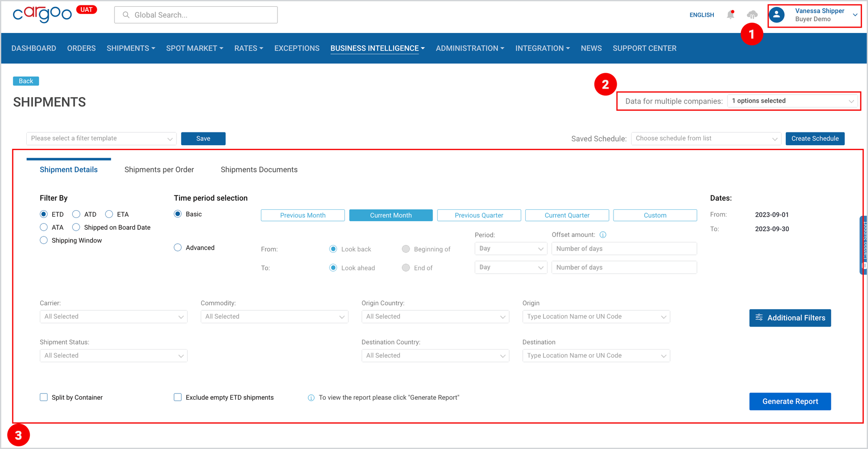Open the To Period Day dropdown
This screenshot has width=868, height=449.
point(511,267)
